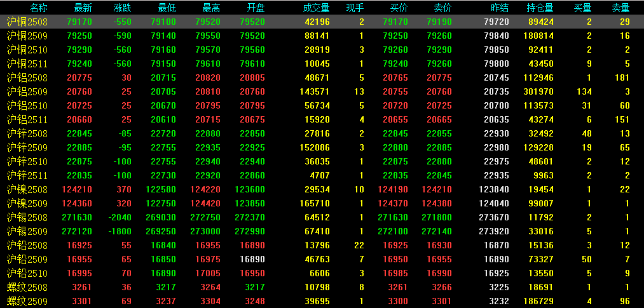Screen dimensions: 644x308
Task: Select the 沪铝2510 contract name
Action: point(27,106)
